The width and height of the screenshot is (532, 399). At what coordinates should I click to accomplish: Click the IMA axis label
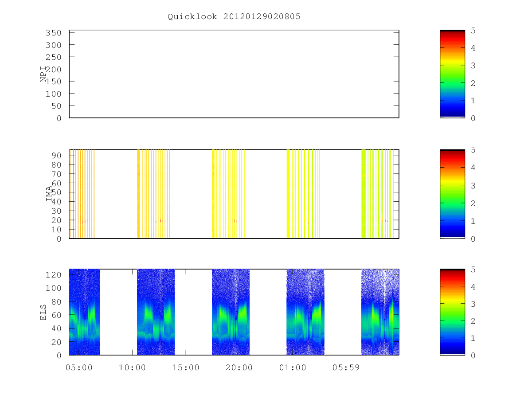pos(49,194)
